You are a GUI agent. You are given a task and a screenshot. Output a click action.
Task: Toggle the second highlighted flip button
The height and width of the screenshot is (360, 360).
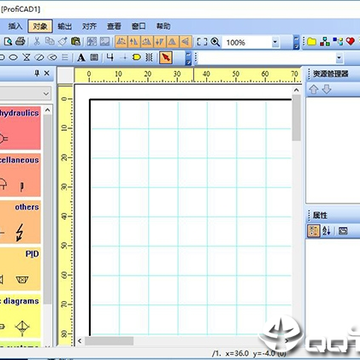[134, 42]
